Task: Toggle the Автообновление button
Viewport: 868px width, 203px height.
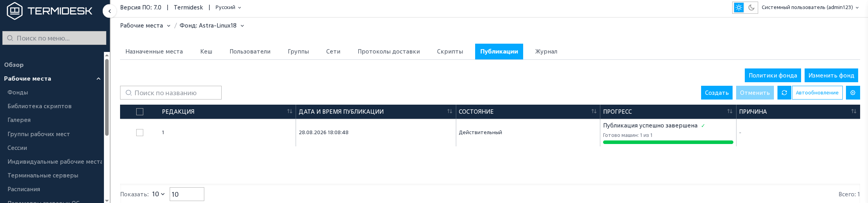Action: tap(817, 93)
